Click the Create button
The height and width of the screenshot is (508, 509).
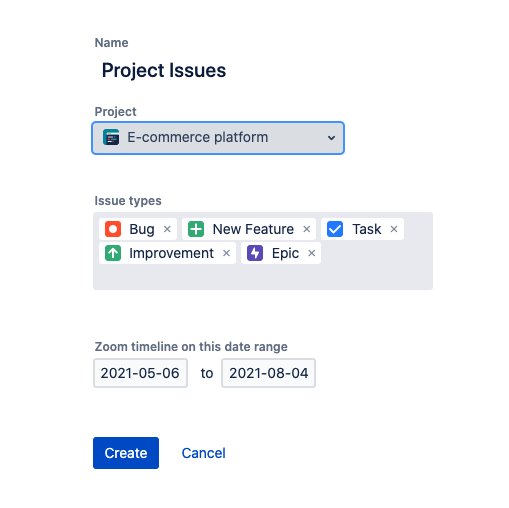point(126,453)
